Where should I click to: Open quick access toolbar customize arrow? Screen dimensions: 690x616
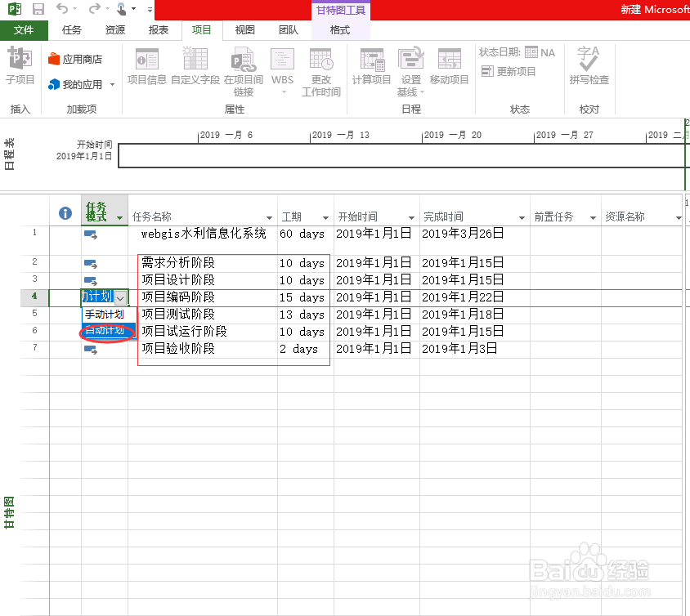click(x=150, y=9)
